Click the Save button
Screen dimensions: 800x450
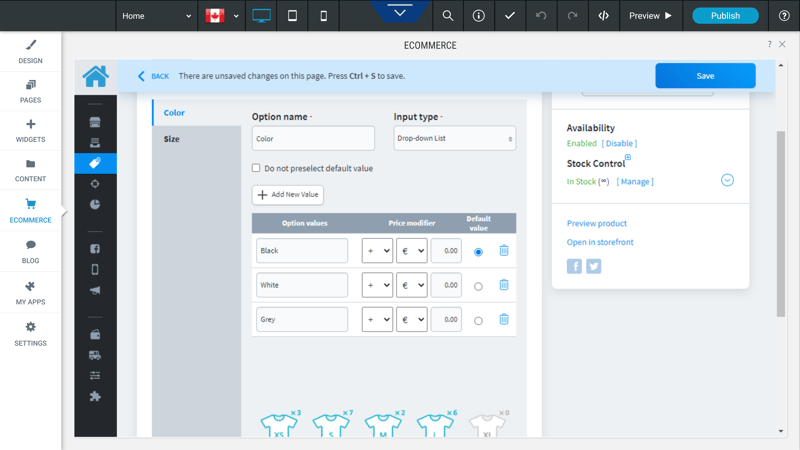[x=705, y=76]
